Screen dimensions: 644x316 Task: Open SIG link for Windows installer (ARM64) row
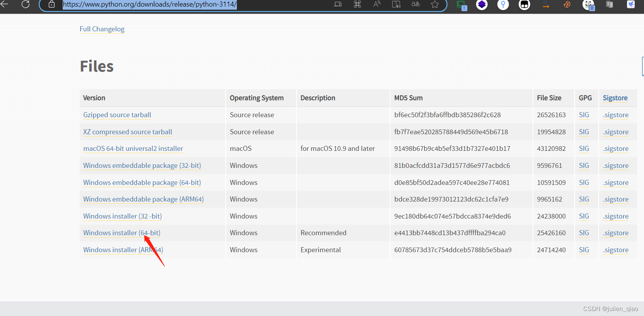584,250
